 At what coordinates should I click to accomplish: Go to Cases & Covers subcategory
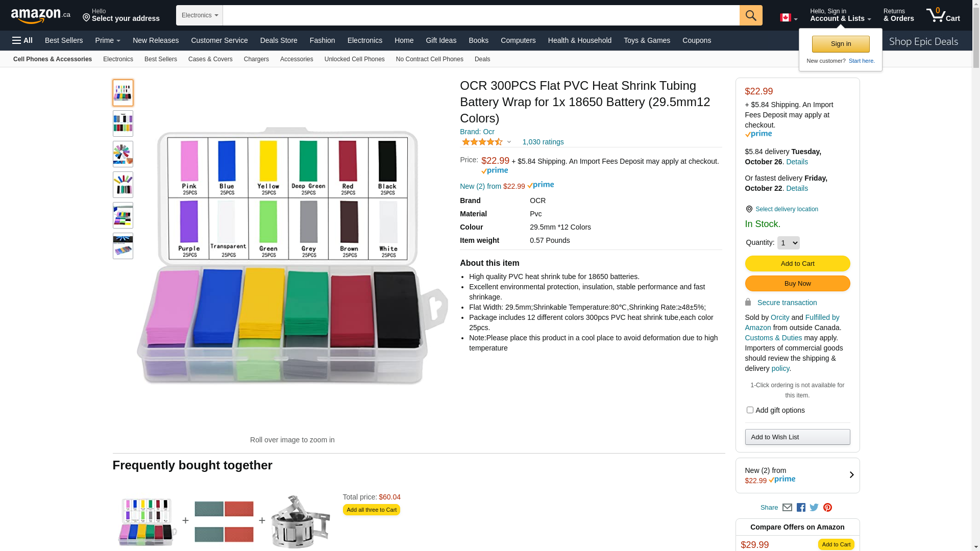(210, 59)
